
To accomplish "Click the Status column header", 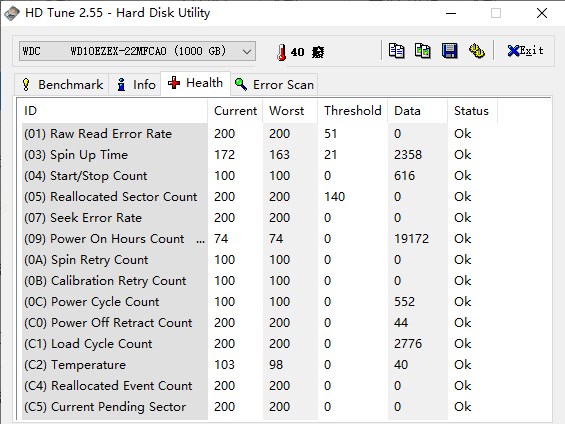I will click(x=472, y=111).
